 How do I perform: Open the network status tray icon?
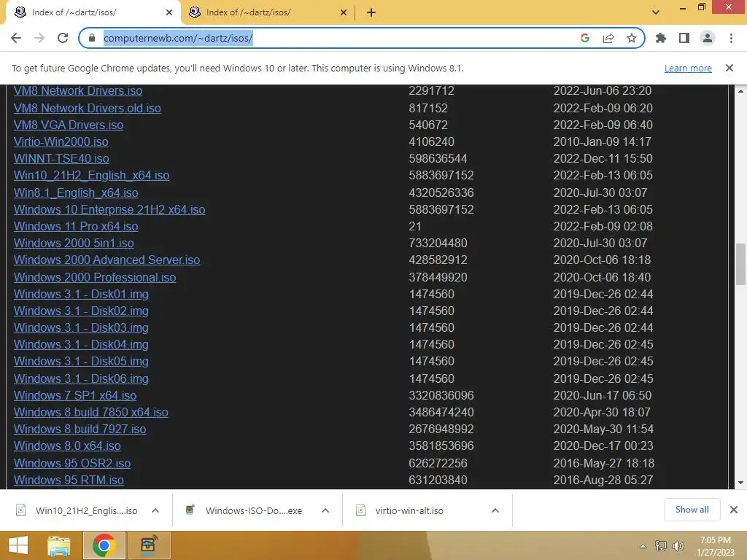click(x=661, y=546)
